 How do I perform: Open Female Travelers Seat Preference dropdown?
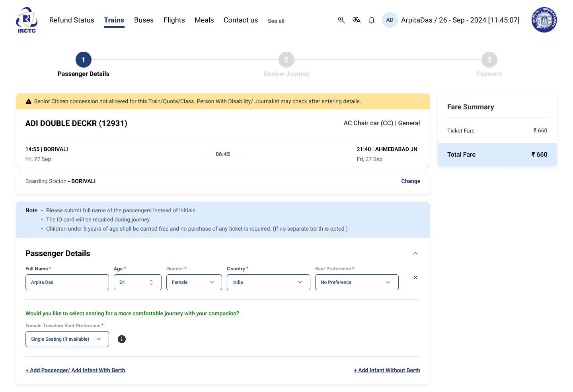tap(67, 339)
